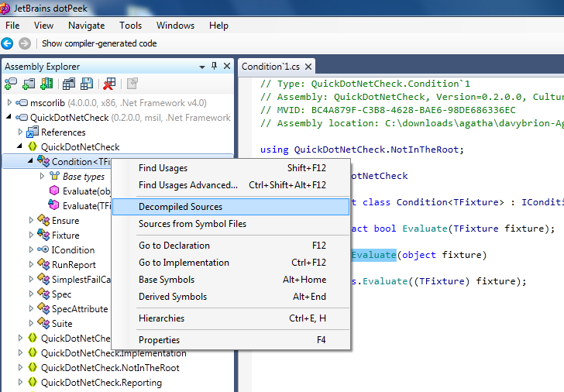Expand the Suite class node
This screenshot has height=392, width=564.
tap(31, 323)
